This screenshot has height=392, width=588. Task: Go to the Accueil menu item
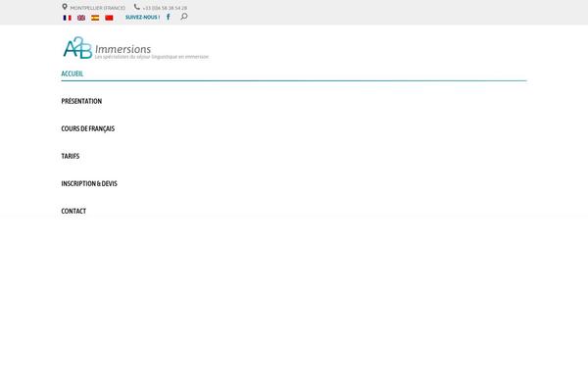pyautogui.click(x=72, y=73)
